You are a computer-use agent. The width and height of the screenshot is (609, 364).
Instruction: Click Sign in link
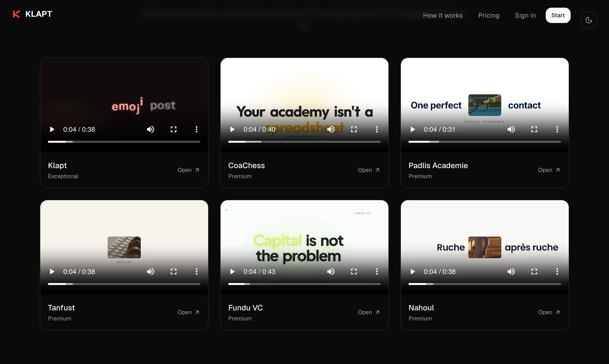click(x=525, y=16)
